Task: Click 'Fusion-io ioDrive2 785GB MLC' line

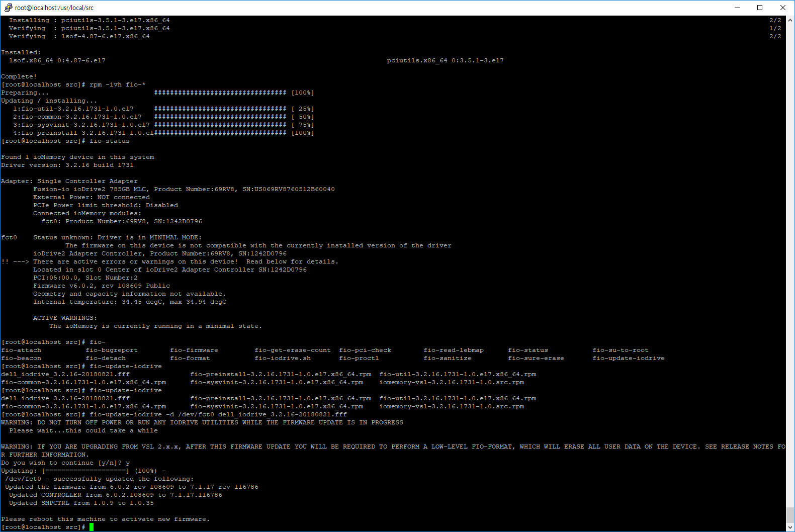Action: click(x=184, y=189)
